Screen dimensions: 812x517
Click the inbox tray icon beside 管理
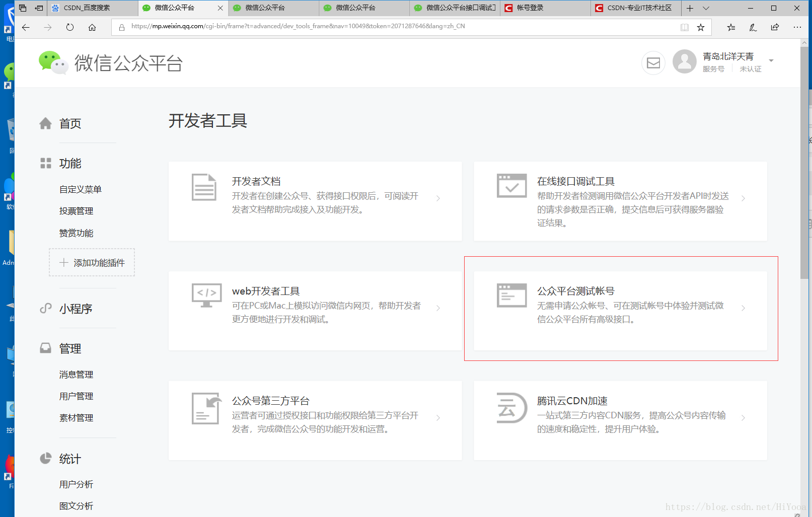tap(46, 348)
